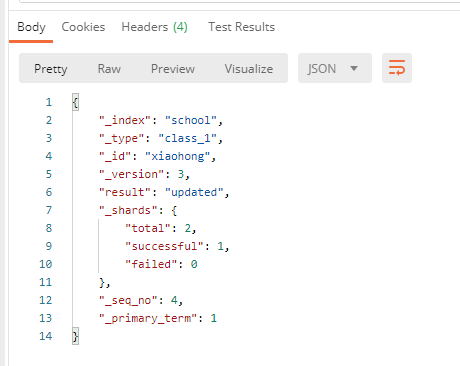Click the "updated" value
This screenshot has width=460, height=366.
194,192
